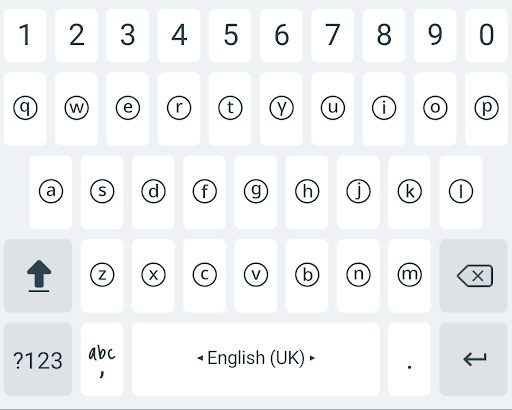
Task: Tap the English (UK) space bar
Action: (x=256, y=359)
